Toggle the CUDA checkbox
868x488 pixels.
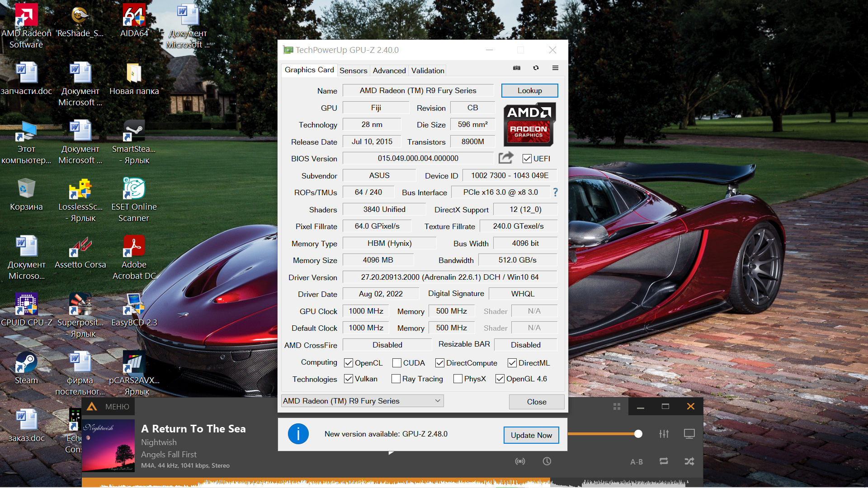(x=397, y=363)
